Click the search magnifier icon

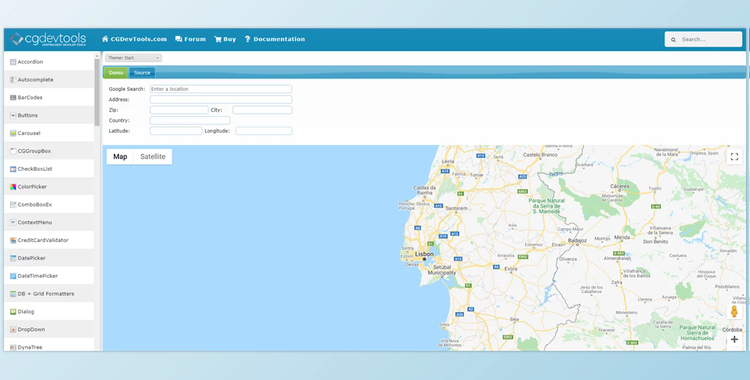point(673,40)
